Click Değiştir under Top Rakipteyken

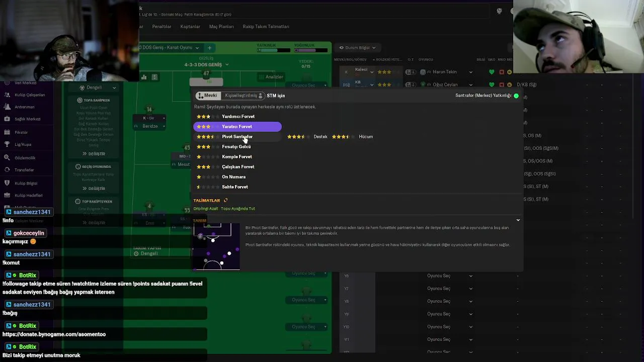pos(94,223)
